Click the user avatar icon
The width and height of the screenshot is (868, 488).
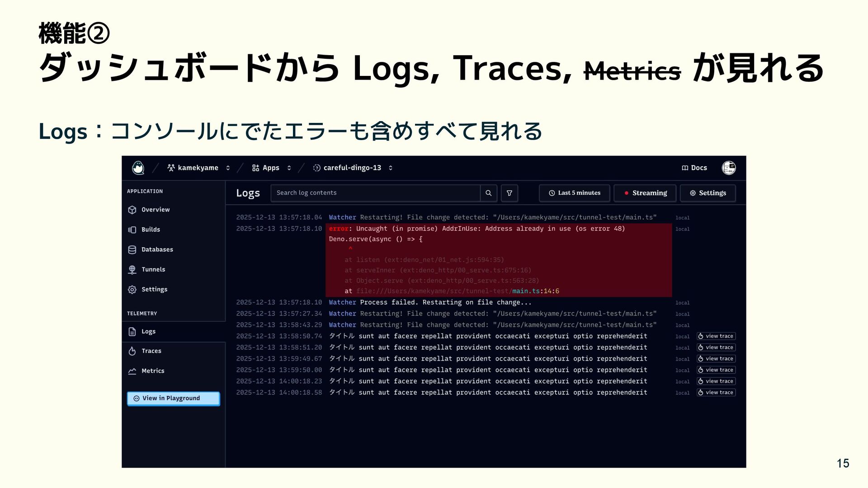click(x=728, y=168)
